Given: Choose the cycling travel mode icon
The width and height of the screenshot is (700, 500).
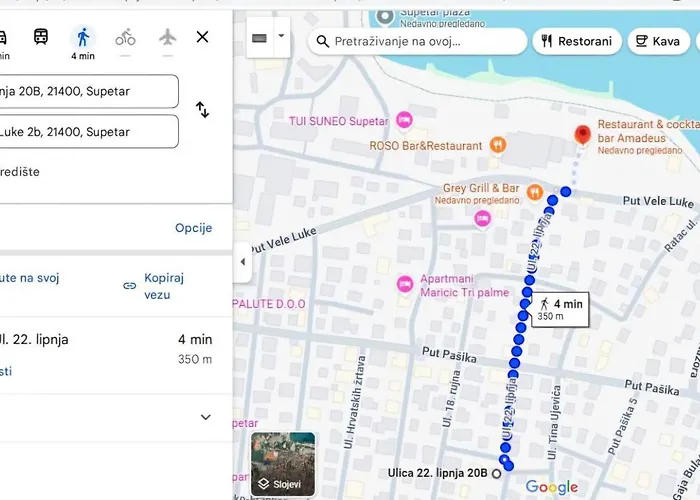Looking at the screenshot, I should pos(125,37).
